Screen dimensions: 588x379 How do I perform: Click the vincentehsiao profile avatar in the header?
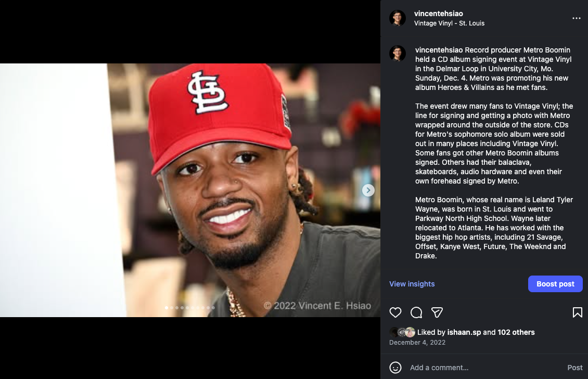pyautogui.click(x=398, y=18)
